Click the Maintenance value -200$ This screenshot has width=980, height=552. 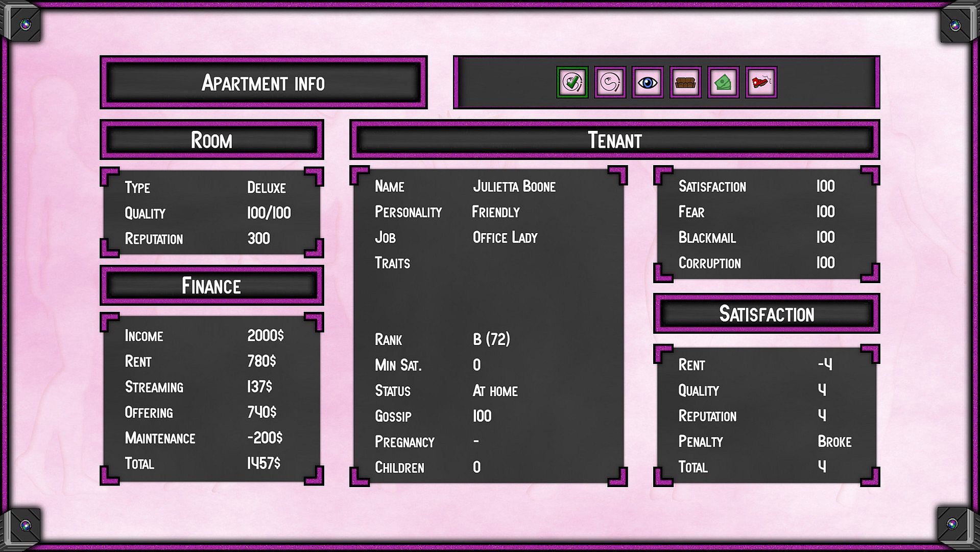[265, 438]
